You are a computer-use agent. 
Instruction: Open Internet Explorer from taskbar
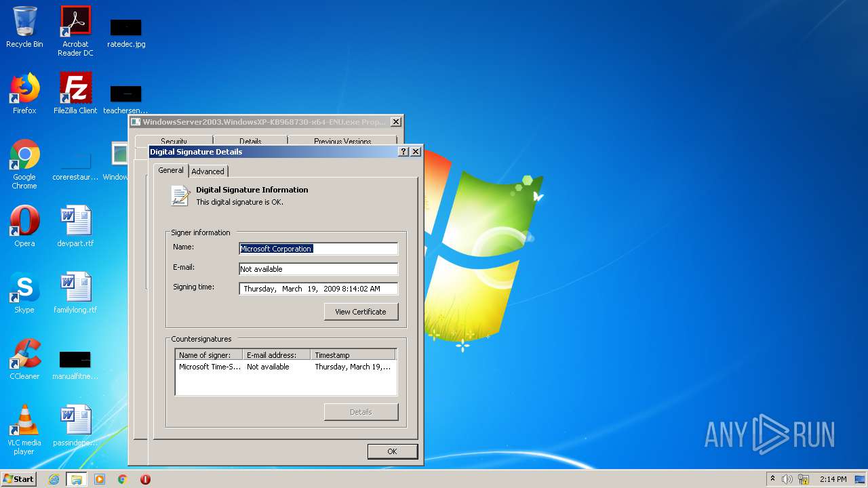54,479
